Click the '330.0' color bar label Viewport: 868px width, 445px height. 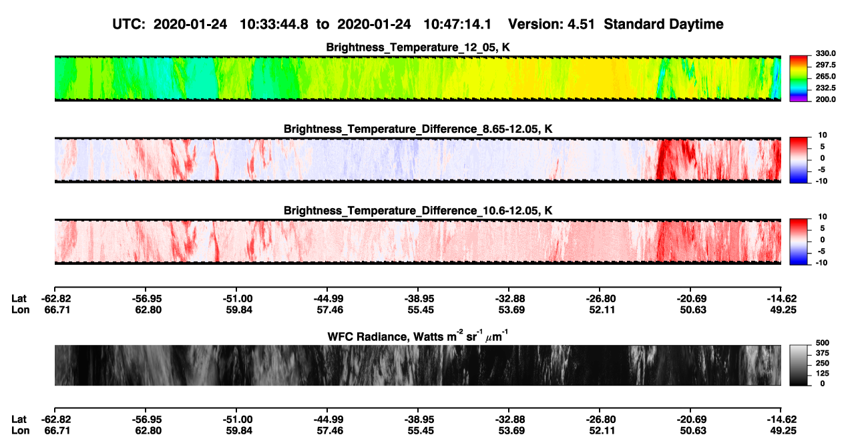825,53
